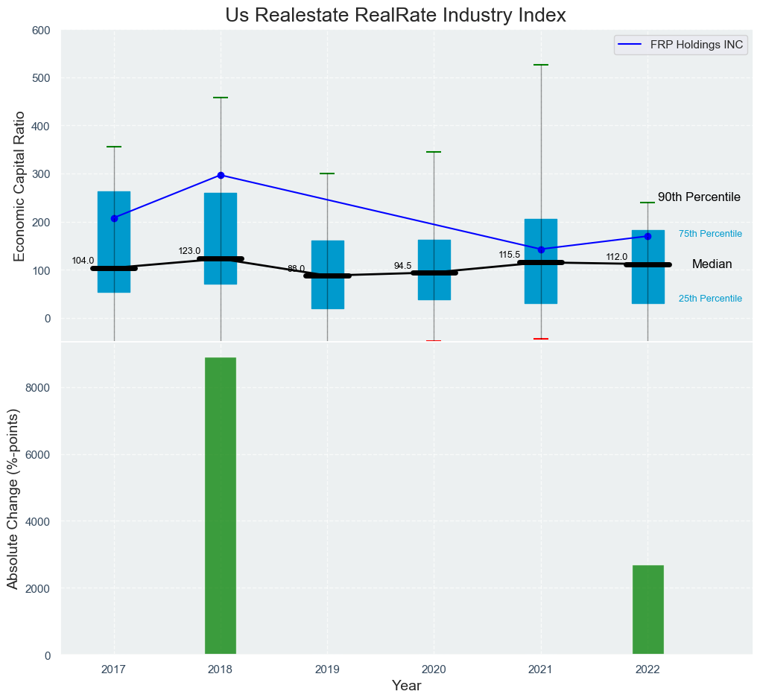Select the green 2022 absolute change bar
Viewport: 760px width, 700px height.
[x=647, y=610]
